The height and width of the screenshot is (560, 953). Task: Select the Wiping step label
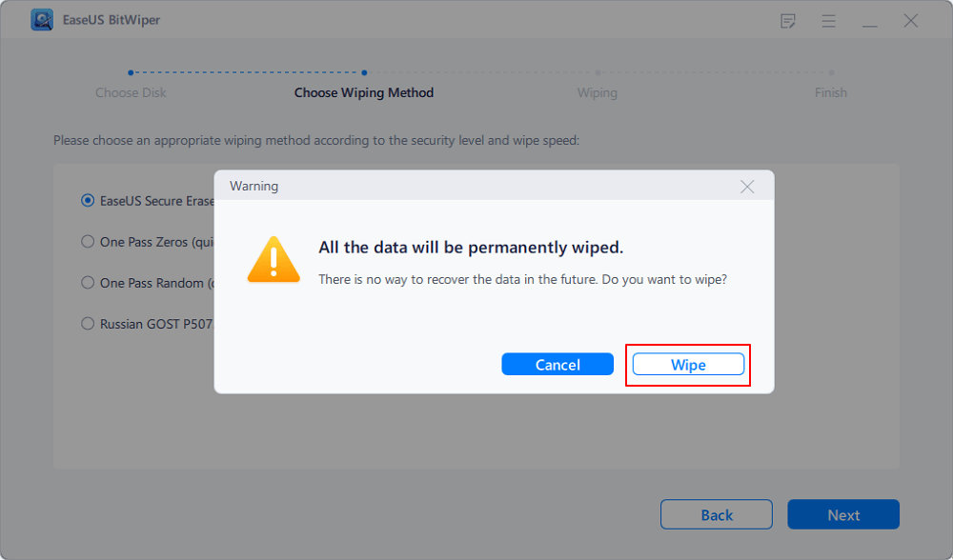click(598, 92)
